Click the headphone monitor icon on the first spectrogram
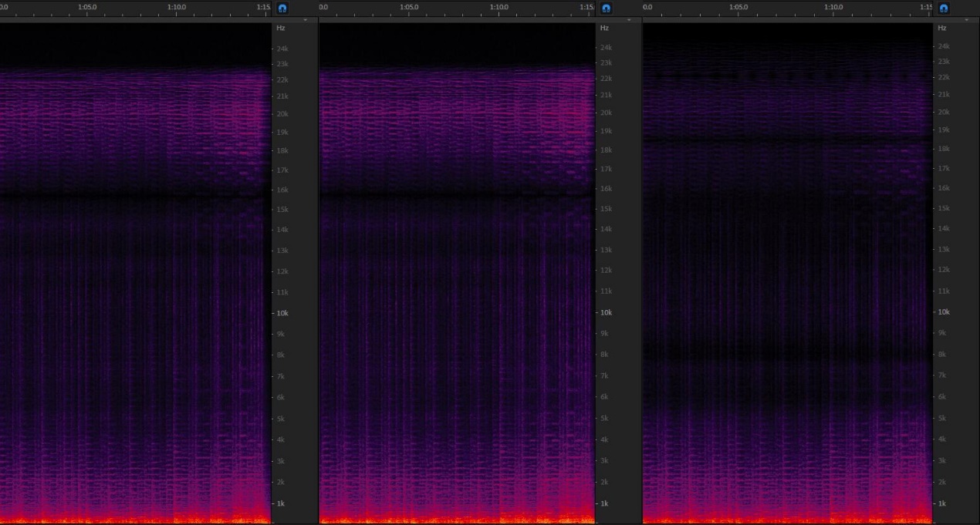The width and height of the screenshot is (980, 525). tap(282, 8)
